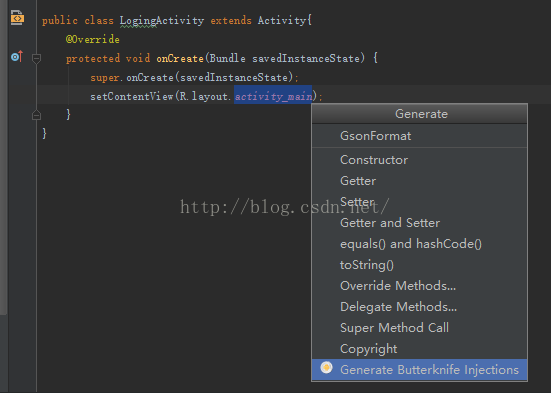Collapse the onCreate method fold marker
This screenshot has height=393, width=551.
point(36,58)
